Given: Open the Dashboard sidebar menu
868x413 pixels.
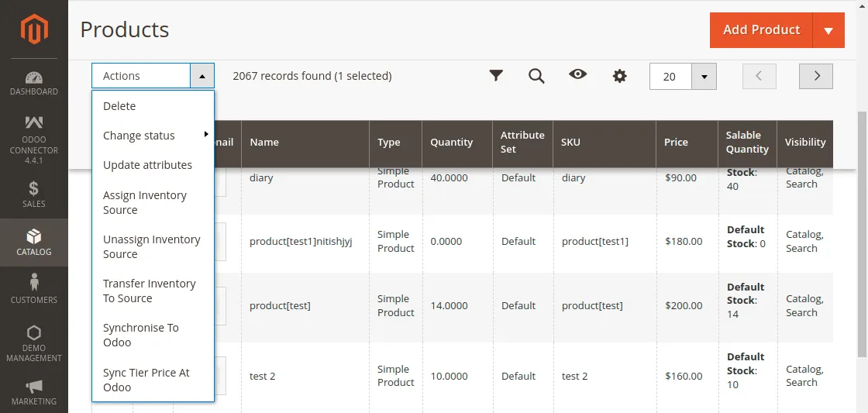Looking at the screenshot, I should (34, 82).
